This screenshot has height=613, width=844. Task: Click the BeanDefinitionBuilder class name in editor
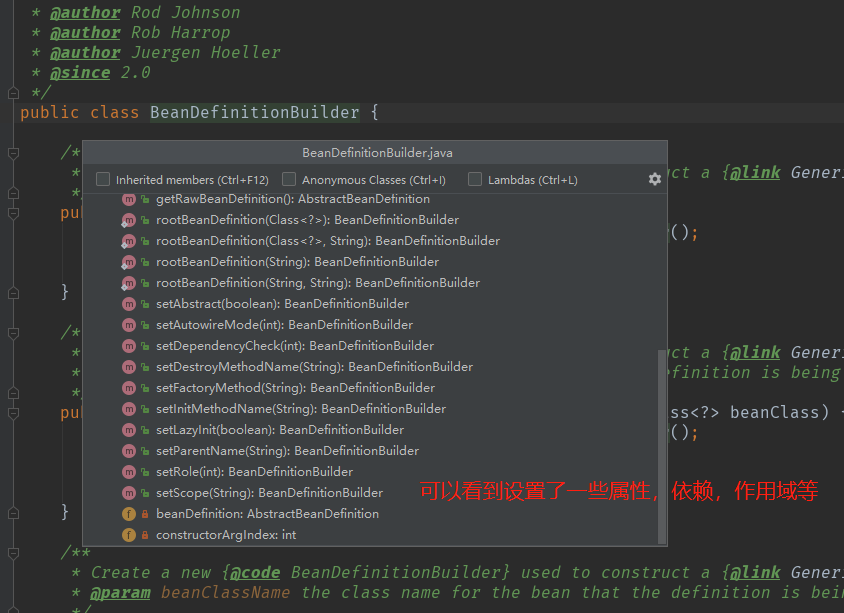255,112
